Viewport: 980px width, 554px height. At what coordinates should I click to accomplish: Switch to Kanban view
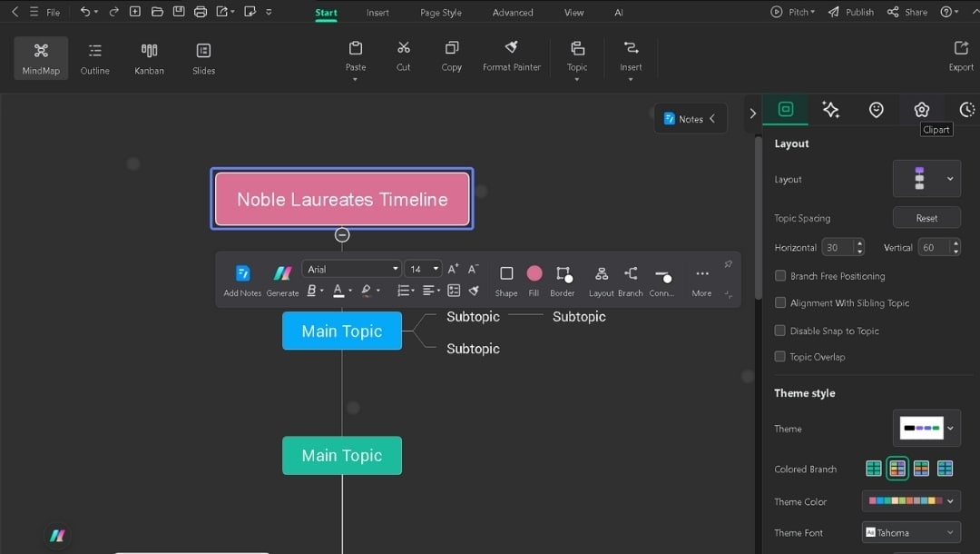[150, 58]
